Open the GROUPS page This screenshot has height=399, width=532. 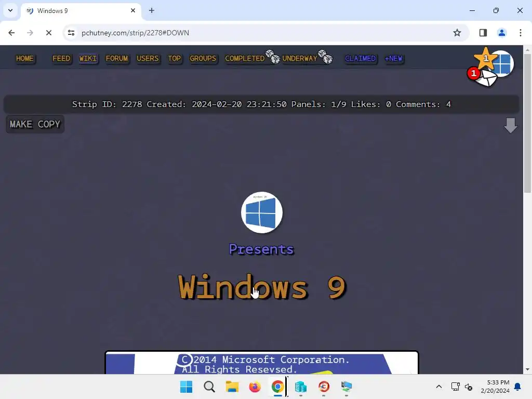point(203,58)
